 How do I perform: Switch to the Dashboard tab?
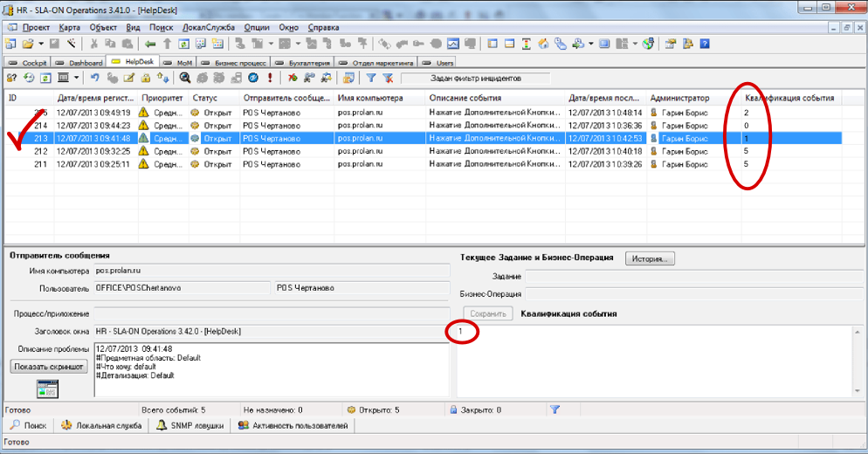[79, 63]
